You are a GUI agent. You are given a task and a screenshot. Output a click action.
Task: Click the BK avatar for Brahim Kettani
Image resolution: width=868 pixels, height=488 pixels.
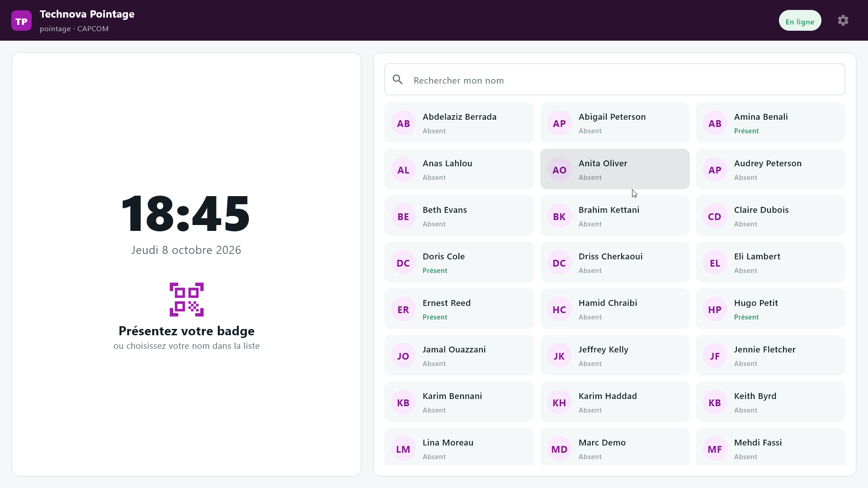(x=559, y=216)
